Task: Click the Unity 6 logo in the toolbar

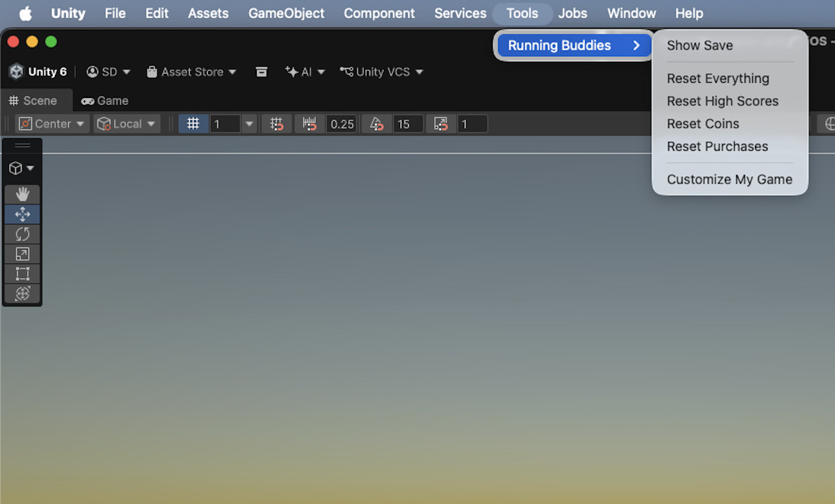Action: [16, 72]
